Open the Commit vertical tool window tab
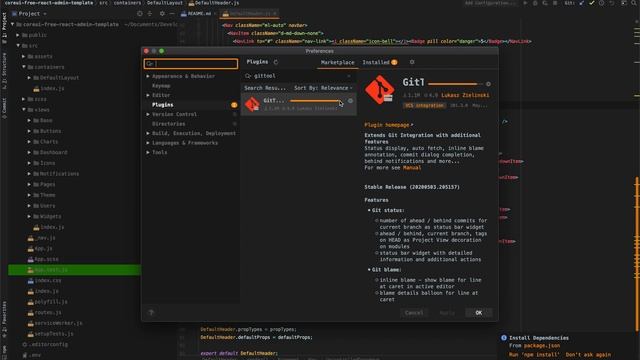 pos(4,108)
